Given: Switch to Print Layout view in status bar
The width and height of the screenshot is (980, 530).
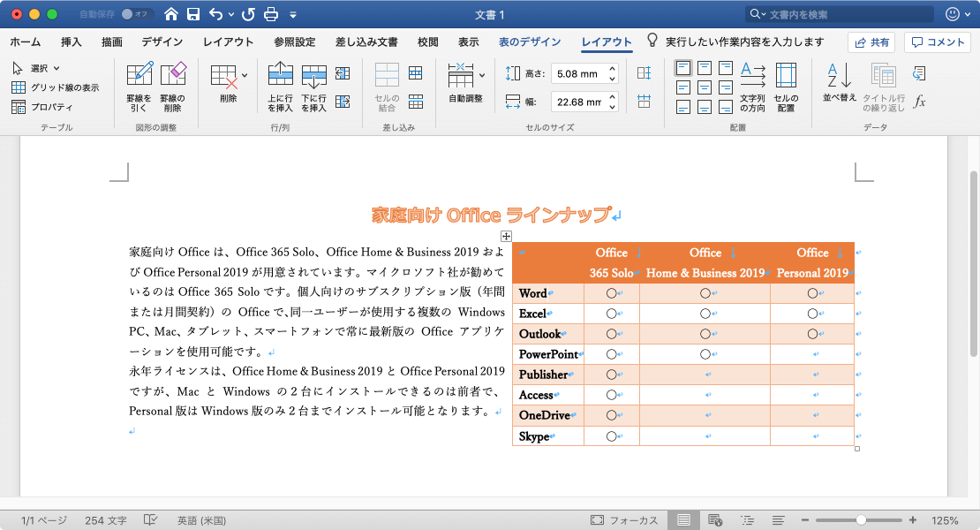Looking at the screenshot, I should (x=683, y=520).
